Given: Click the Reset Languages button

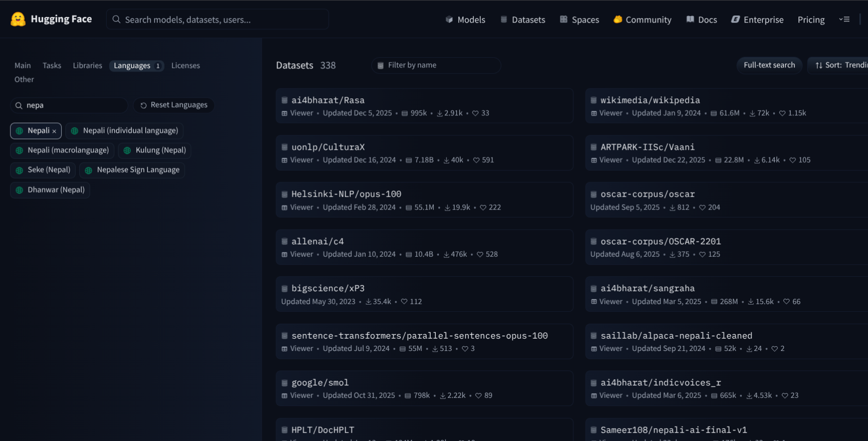Looking at the screenshot, I should tap(174, 105).
